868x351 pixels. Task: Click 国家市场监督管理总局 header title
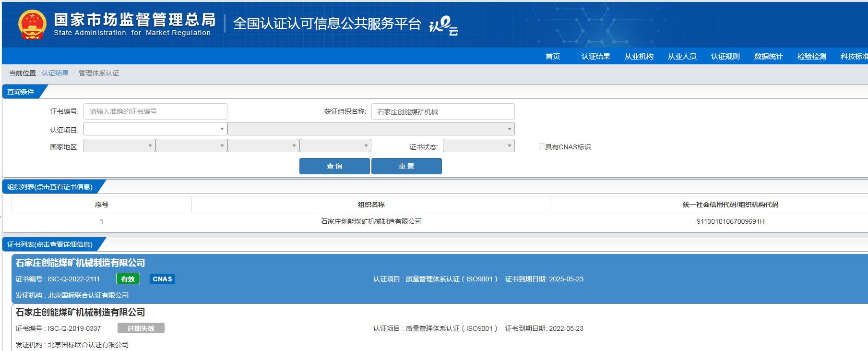tap(135, 20)
